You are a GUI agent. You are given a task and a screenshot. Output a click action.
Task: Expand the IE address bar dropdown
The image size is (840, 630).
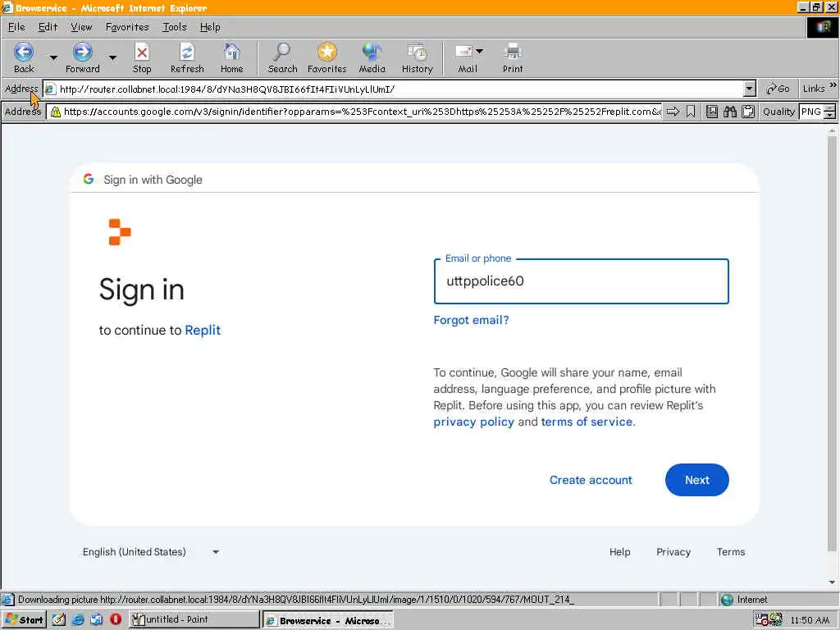click(750, 89)
